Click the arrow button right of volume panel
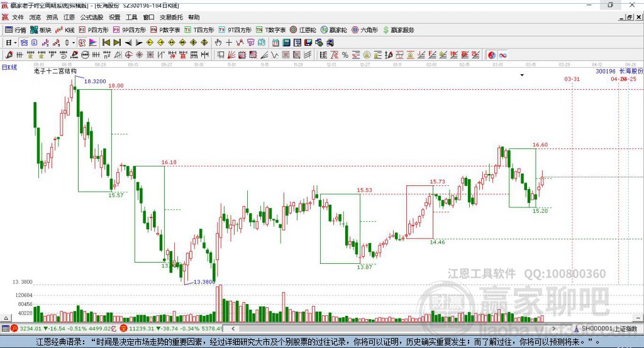Screen dimensions: 644x348 pyautogui.click(x=638, y=318)
